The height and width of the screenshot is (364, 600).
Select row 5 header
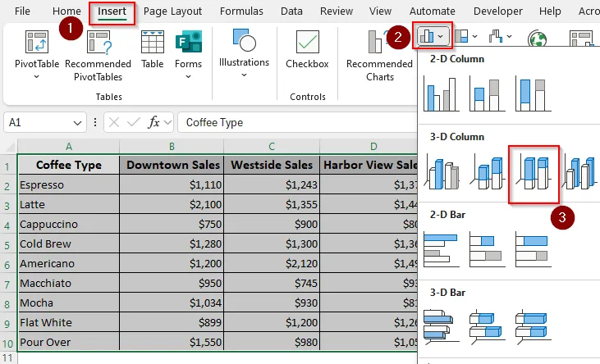(x=7, y=244)
